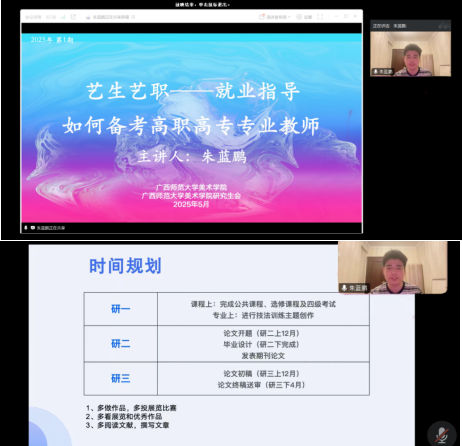Click the 正在讲话 speaker panel header

pos(389,26)
